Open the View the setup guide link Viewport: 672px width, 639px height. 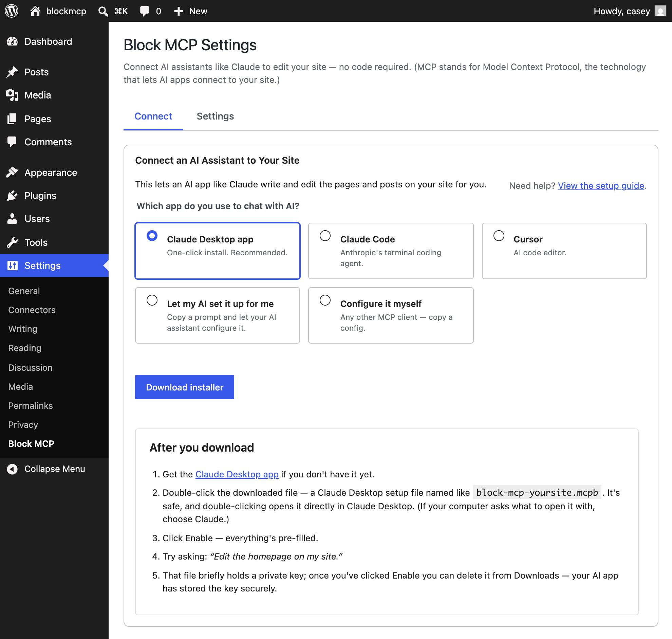click(601, 186)
